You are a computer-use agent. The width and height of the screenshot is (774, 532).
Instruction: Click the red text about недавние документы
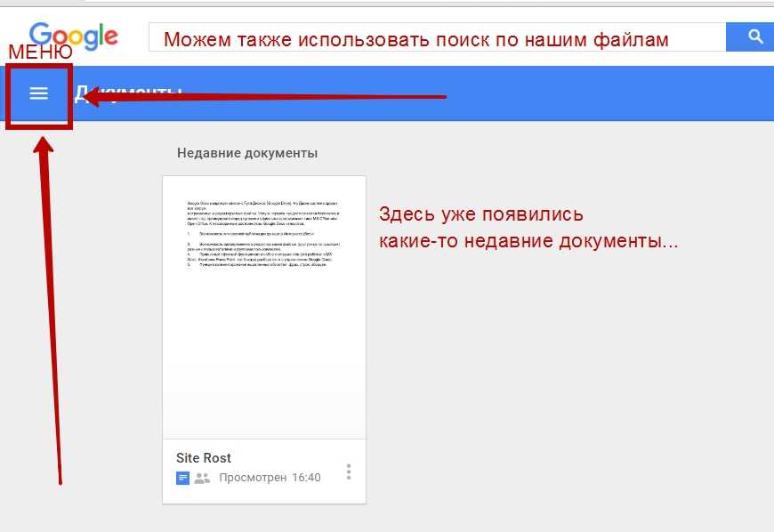point(528,228)
